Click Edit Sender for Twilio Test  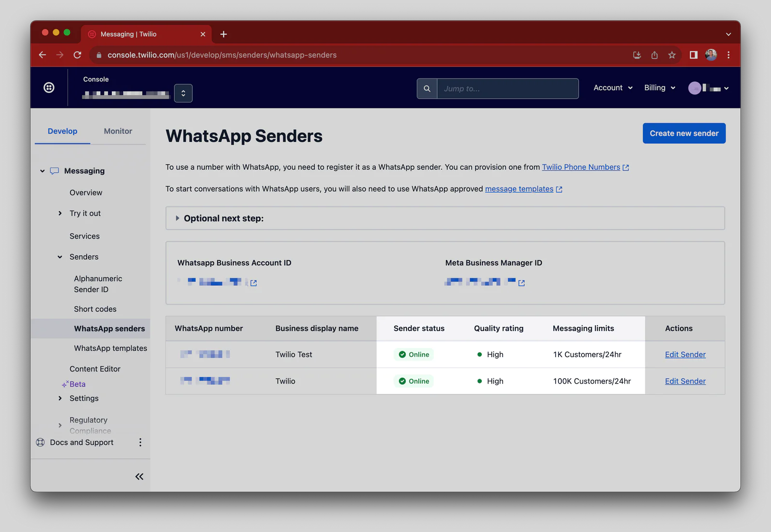[685, 355]
